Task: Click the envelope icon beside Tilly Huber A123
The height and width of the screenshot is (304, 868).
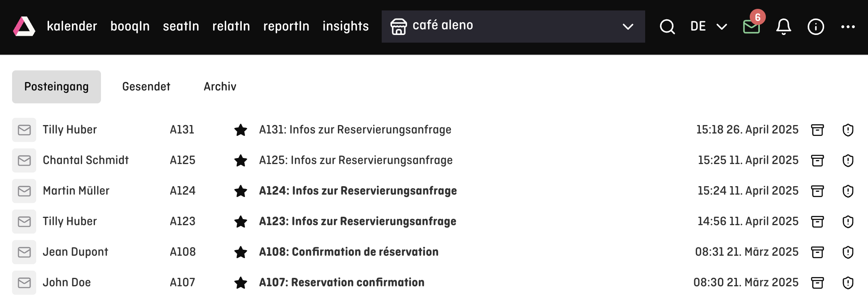Action: click(x=24, y=222)
